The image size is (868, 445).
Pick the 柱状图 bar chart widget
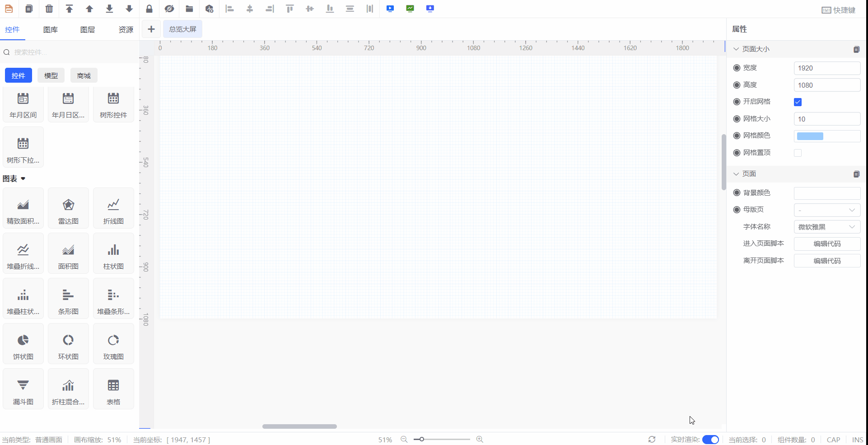(113, 253)
